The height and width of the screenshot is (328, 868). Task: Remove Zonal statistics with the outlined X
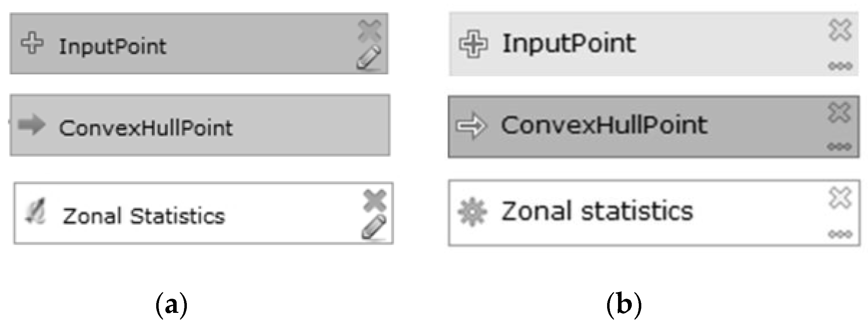[840, 198]
